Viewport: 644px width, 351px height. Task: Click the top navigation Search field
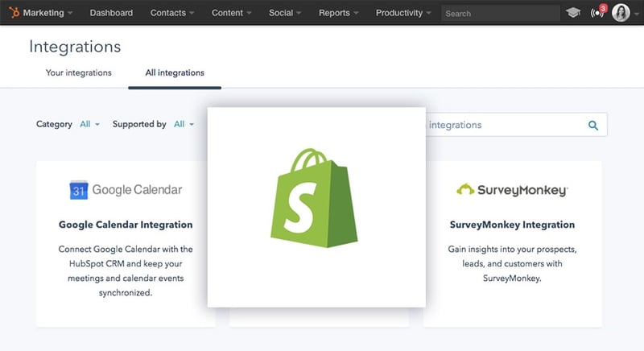tap(500, 13)
